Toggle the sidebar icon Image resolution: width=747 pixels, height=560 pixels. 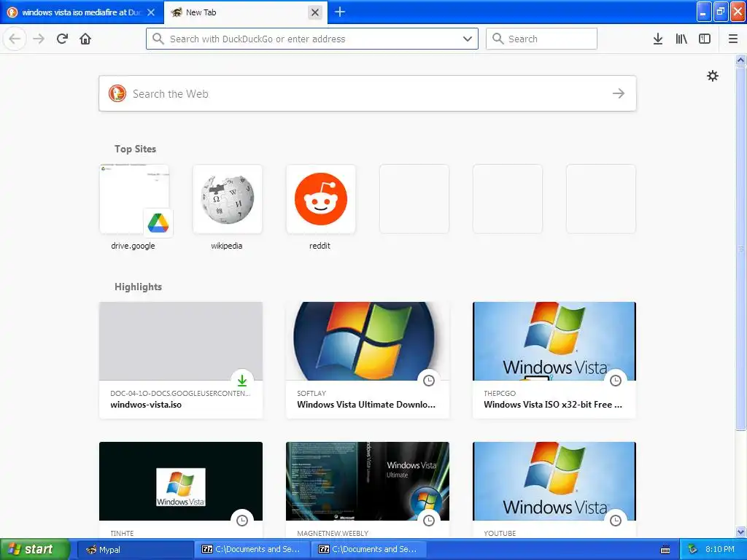pos(705,39)
